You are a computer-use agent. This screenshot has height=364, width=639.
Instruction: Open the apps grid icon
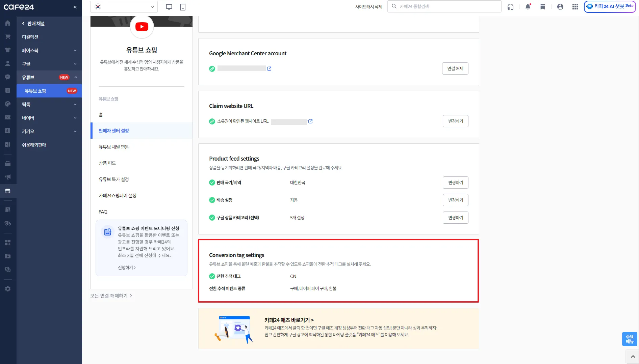[x=575, y=7]
